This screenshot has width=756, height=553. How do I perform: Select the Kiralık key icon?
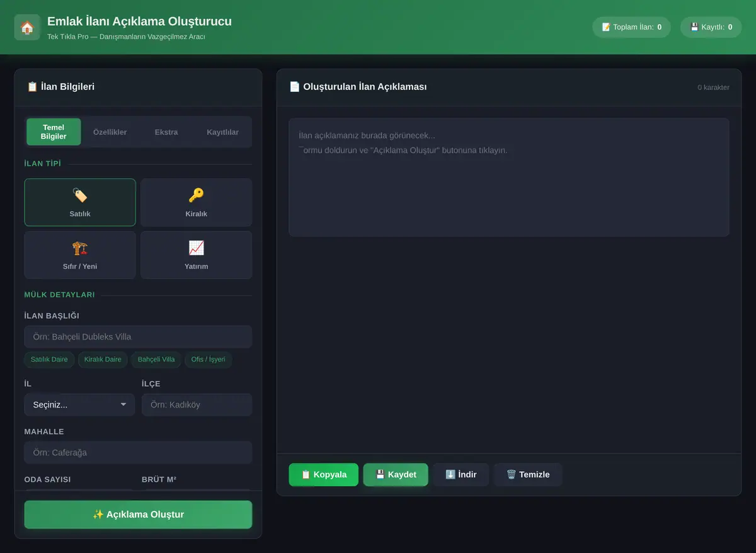(x=197, y=195)
